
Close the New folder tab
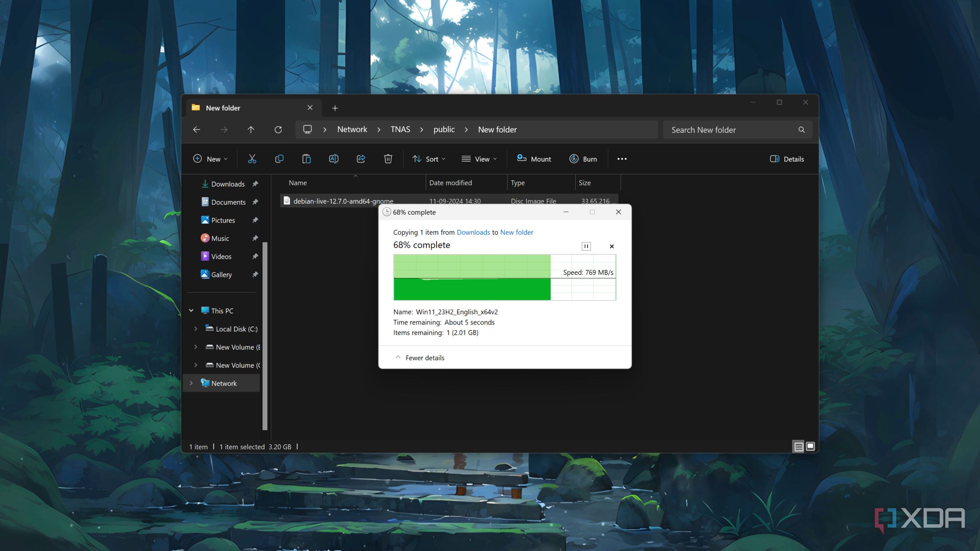(310, 108)
